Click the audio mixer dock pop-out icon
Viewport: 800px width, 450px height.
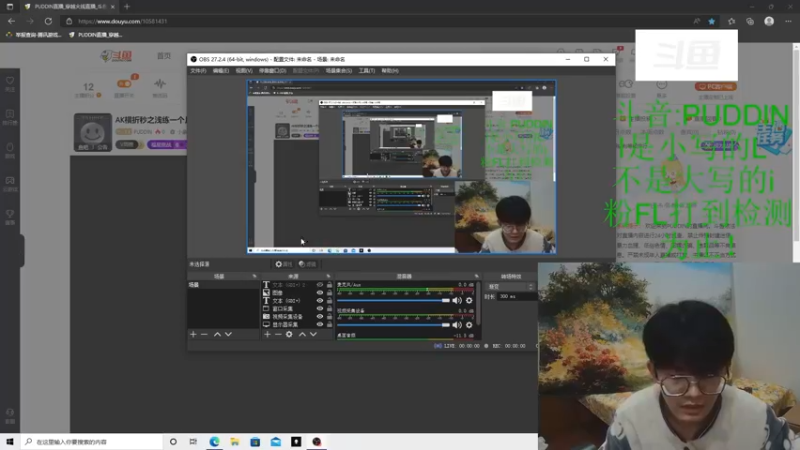[477, 276]
